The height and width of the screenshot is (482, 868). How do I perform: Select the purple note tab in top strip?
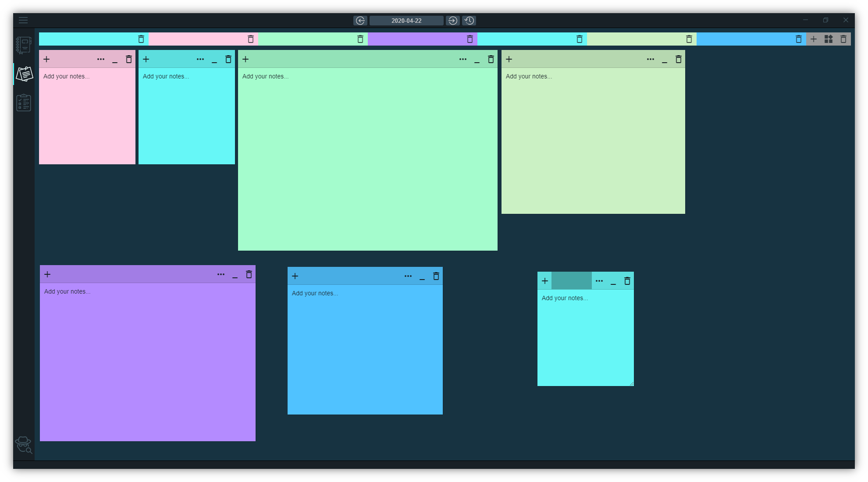click(416, 39)
